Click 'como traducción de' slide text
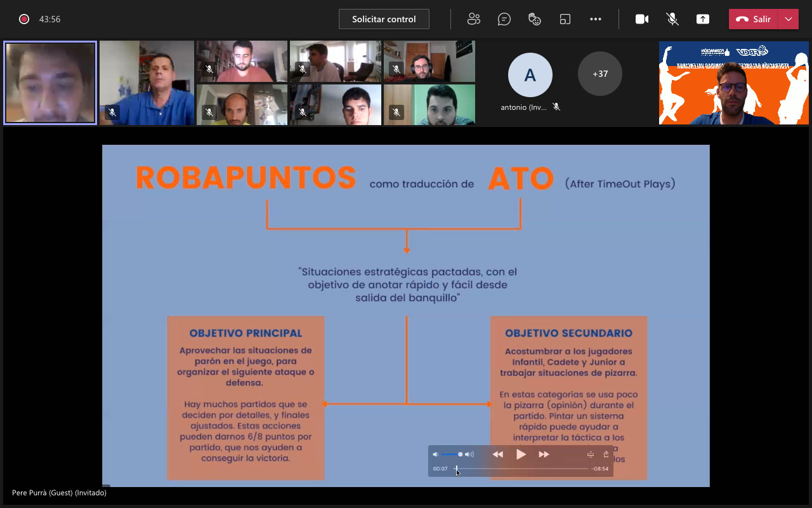 (422, 184)
